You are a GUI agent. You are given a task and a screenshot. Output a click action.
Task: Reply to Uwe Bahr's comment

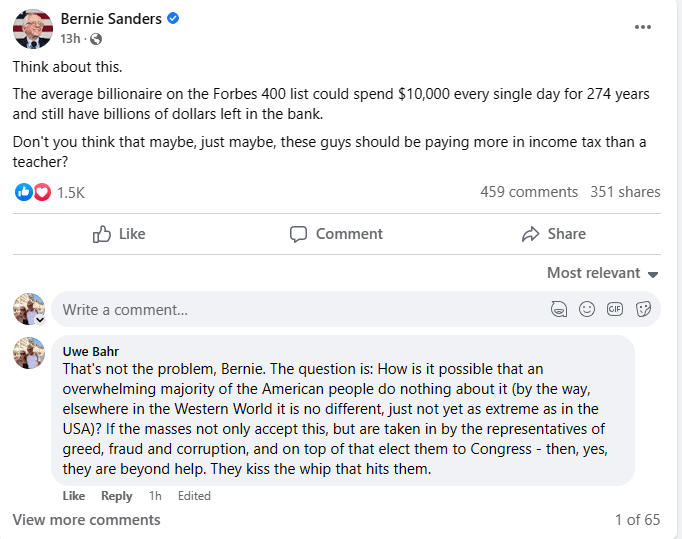(116, 496)
